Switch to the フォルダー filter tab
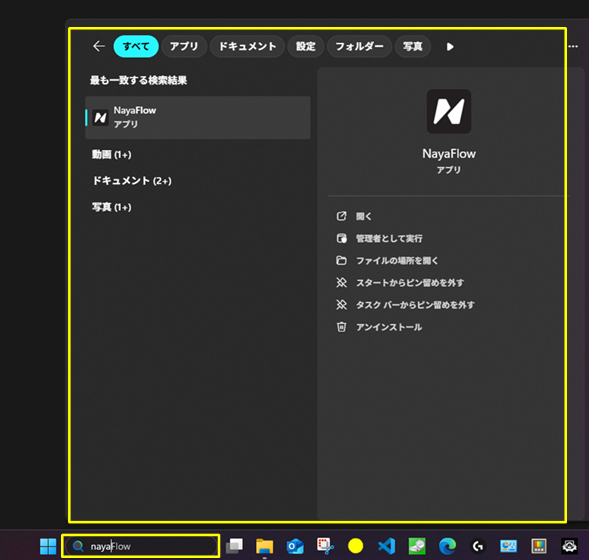The image size is (589, 560). tap(359, 47)
